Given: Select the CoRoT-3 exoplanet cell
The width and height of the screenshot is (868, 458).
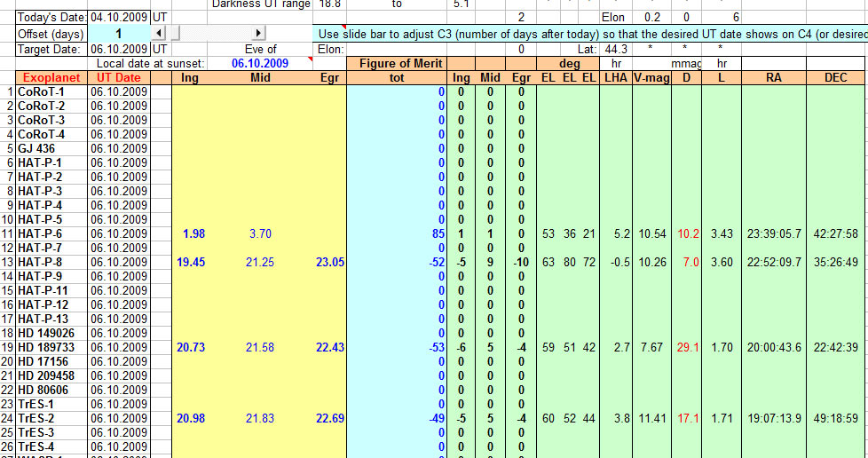Looking at the screenshot, I should click(51, 120).
